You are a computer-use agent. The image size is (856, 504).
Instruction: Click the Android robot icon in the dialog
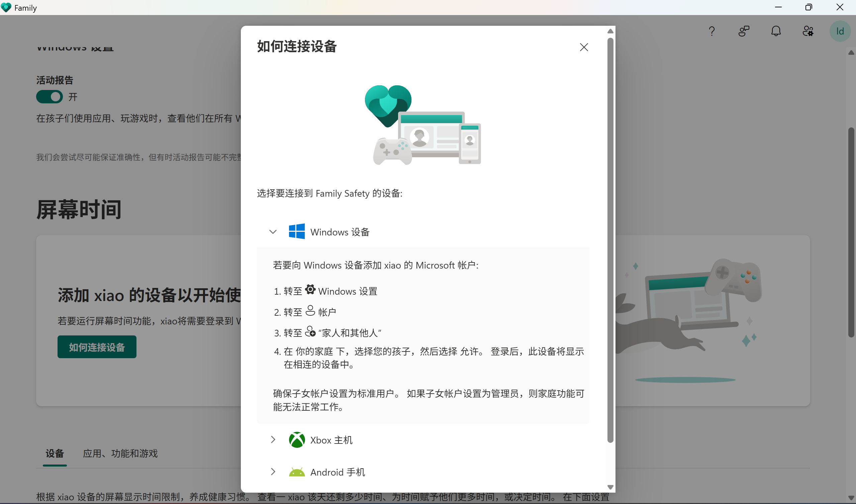(x=297, y=472)
